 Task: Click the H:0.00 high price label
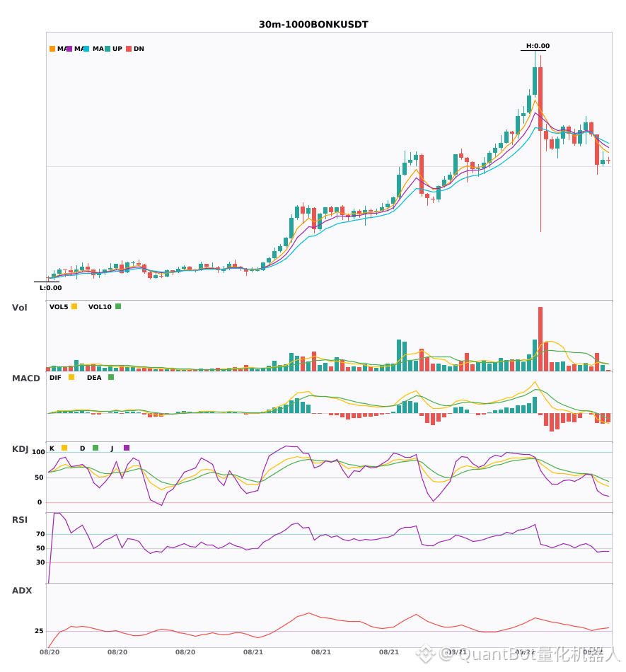point(538,46)
